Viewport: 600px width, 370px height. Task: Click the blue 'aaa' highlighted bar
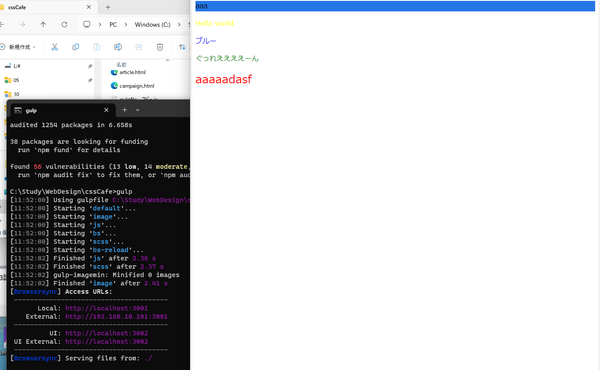tap(395, 6)
